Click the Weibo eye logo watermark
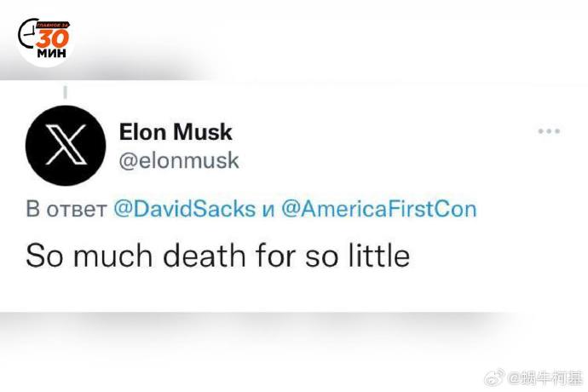The width and height of the screenshot is (588, 392). coord(494,377)
